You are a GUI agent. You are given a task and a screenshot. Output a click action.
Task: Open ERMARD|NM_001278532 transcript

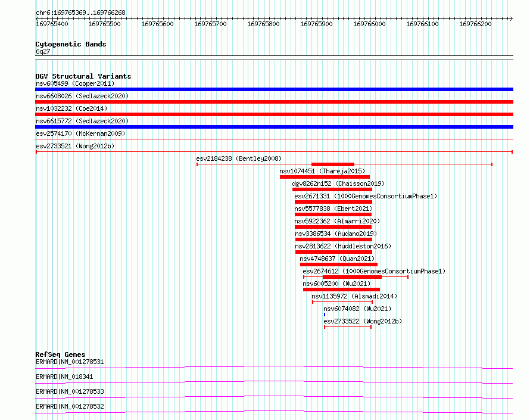click(x=70, y=406)
